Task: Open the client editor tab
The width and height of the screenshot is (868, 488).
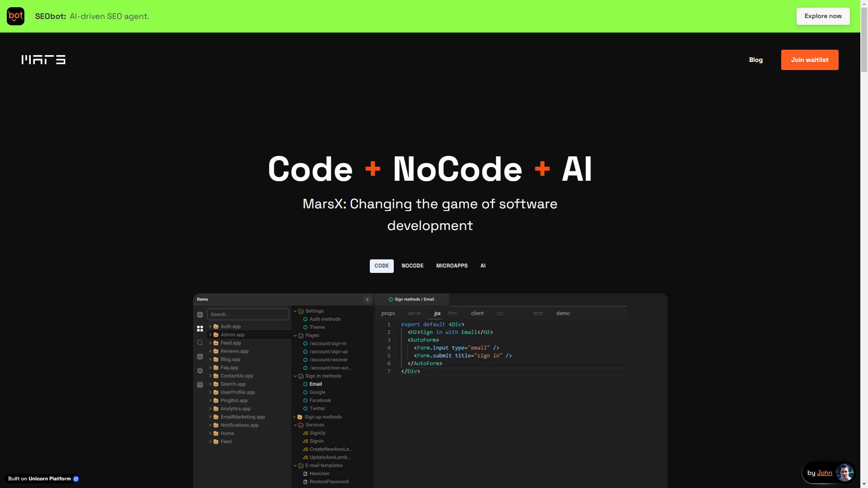Action: click(477, 314)
